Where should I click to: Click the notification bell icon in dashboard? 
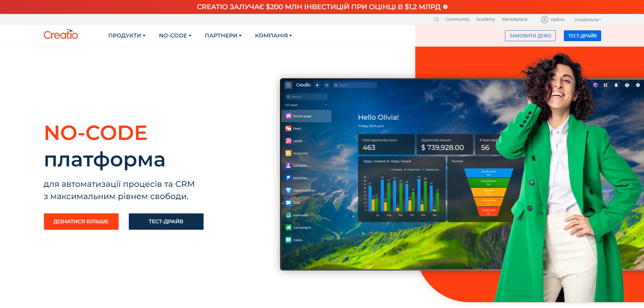pos(616,85)
